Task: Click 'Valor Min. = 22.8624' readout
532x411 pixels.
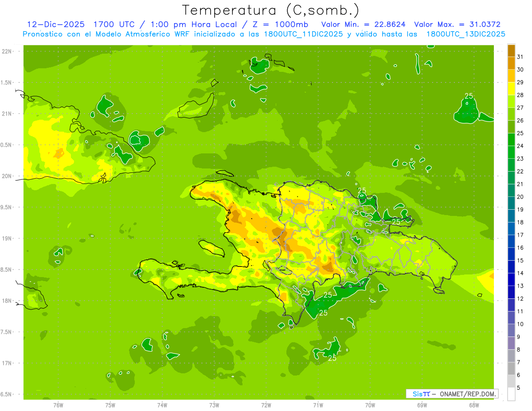Action: click(x=364, y=25)
